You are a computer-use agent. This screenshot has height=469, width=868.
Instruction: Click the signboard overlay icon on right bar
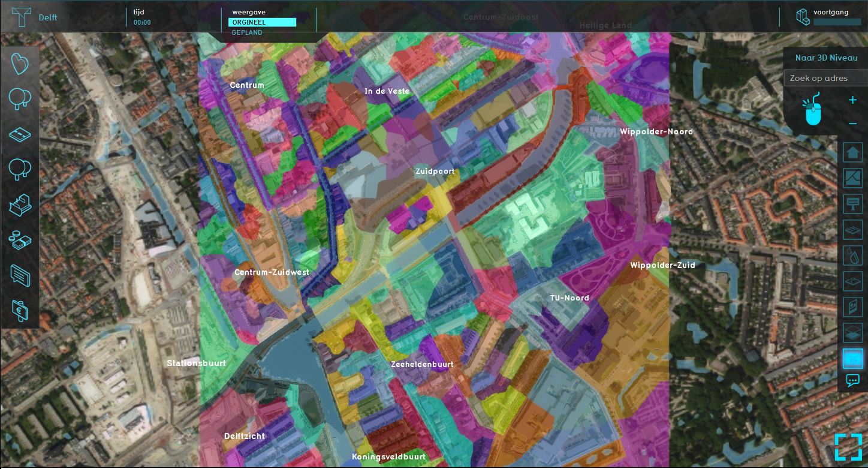point(852,203)
